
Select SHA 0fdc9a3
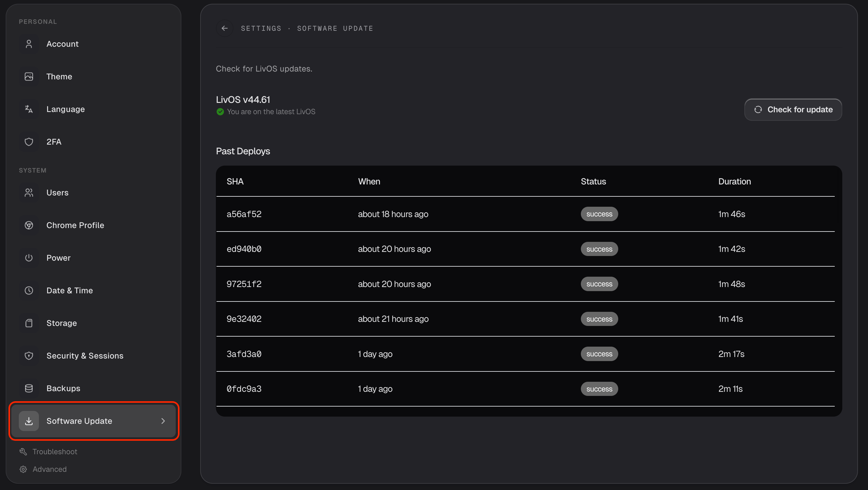click(x=244, y=389)
